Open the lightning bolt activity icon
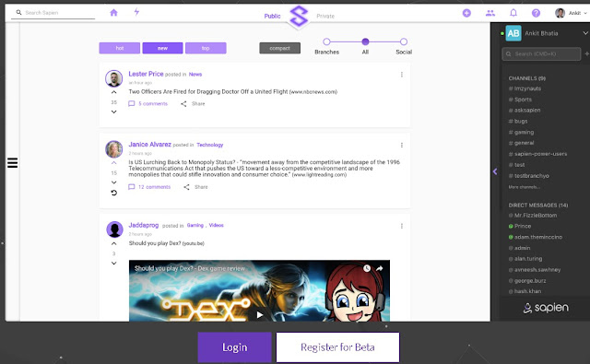 click(136, 12)
